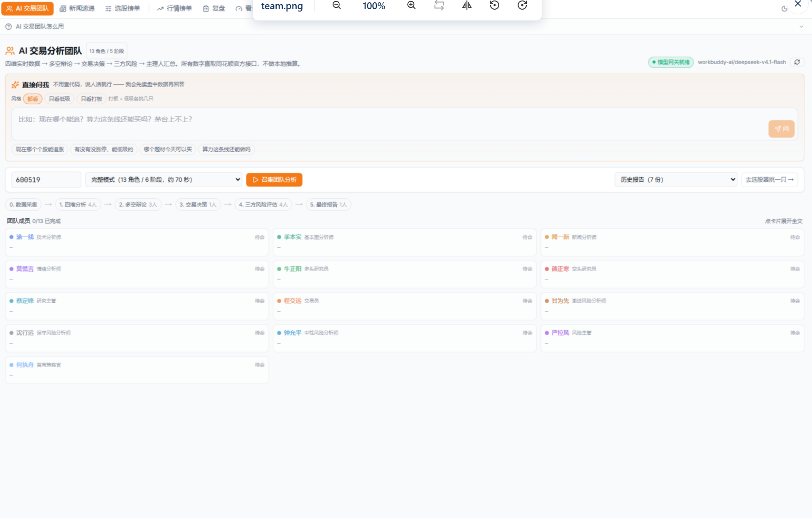Click 去选股器挑一只 link button
Screen dimensions: 812x518
coord(770,179)
